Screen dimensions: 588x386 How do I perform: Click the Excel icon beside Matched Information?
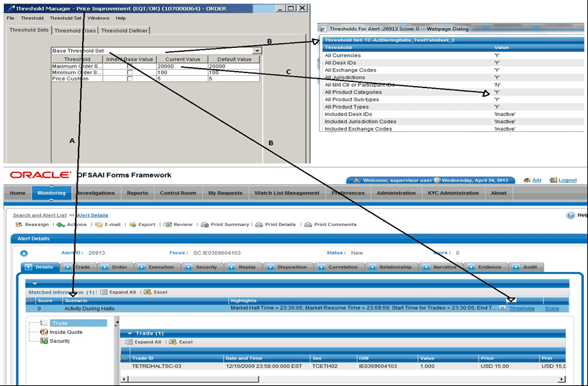point(148,292)
